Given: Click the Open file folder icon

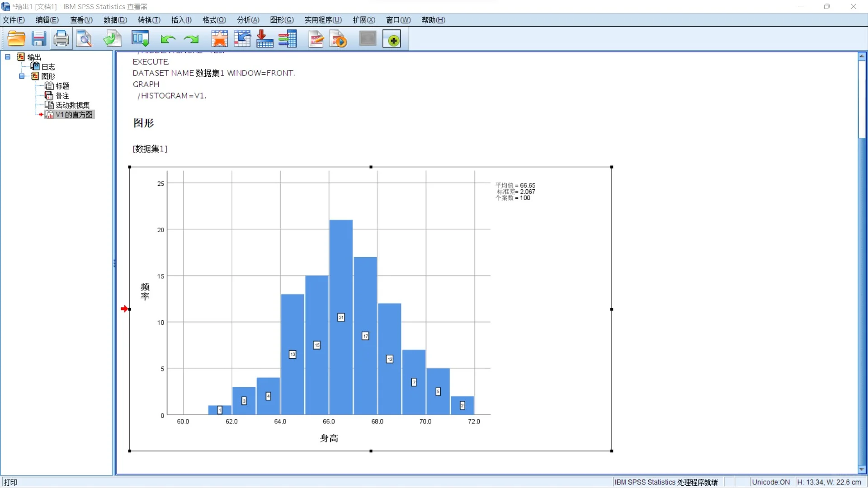Looking at the screenshot, I should click(x=16, y=39).
